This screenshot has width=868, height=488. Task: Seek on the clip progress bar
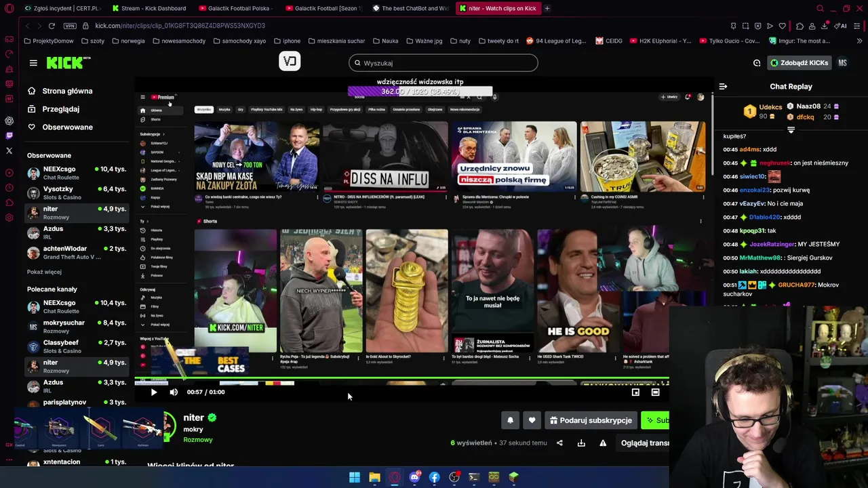(x=401, y=380)
